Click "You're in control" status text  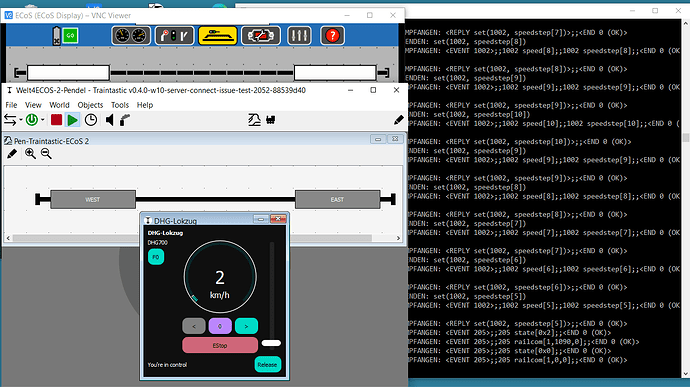tap(167, 365)
